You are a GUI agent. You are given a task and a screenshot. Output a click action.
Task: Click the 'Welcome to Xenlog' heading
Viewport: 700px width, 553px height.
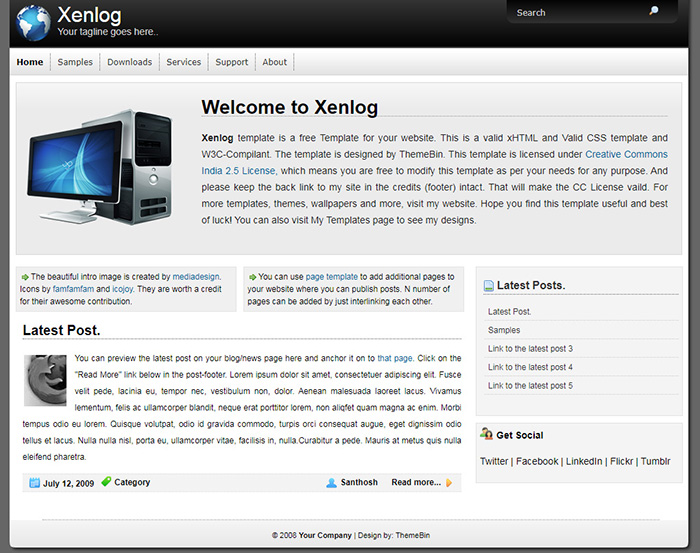click(x=289, y=107)
